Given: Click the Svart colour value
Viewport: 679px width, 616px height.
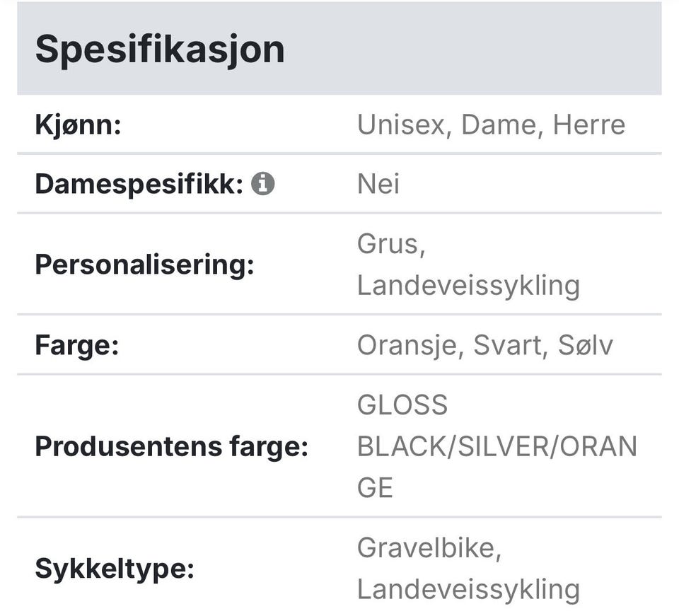Looking at the screenshot, I should click(508, 346).
